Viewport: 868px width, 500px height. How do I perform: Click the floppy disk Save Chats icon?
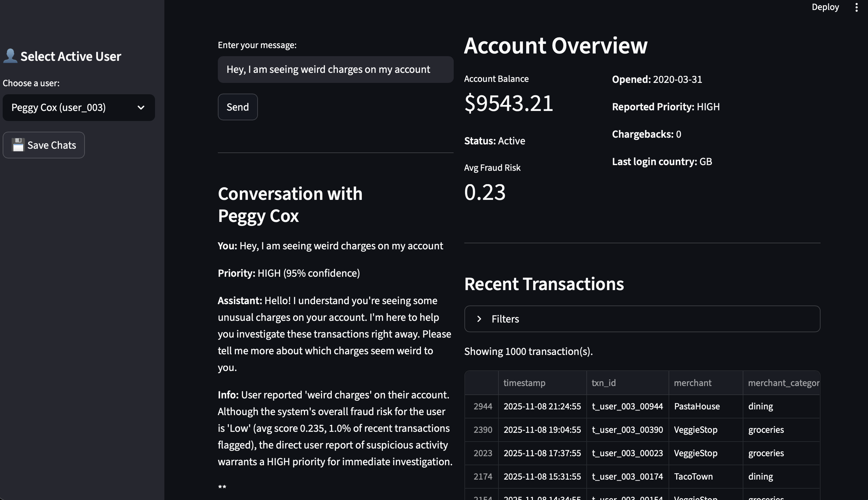pos(18,145)
